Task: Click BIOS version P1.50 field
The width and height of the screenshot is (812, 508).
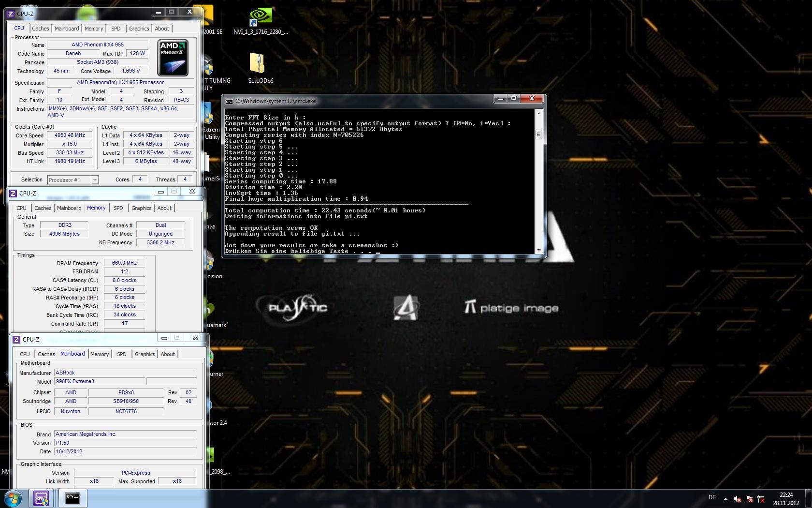Action: click(x=125, y=443)
